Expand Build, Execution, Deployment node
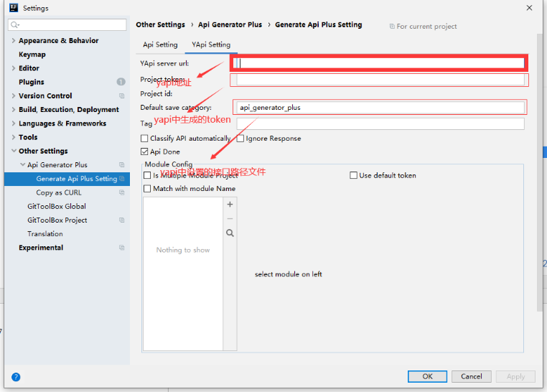This screenshot has height=392, width=547. click(14, 110)
